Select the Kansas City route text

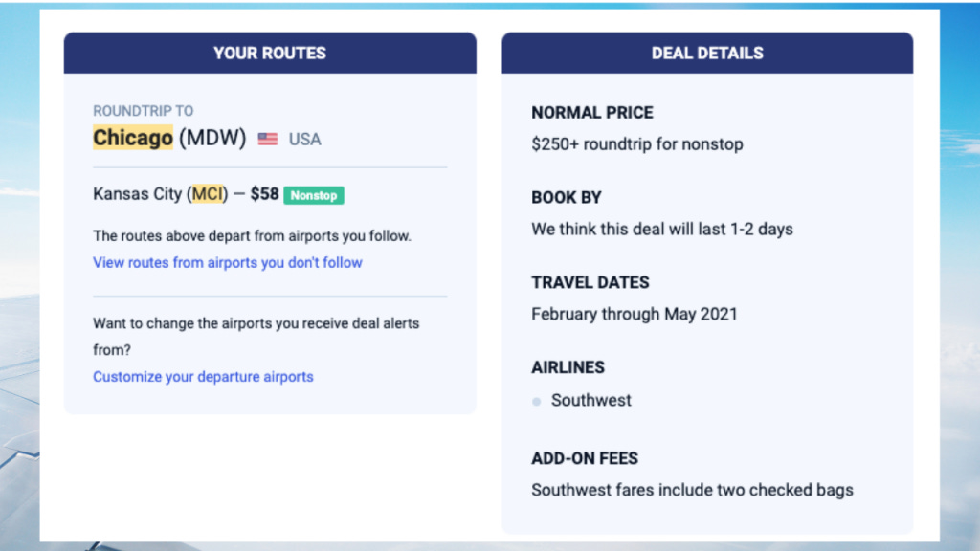[137, 194]
